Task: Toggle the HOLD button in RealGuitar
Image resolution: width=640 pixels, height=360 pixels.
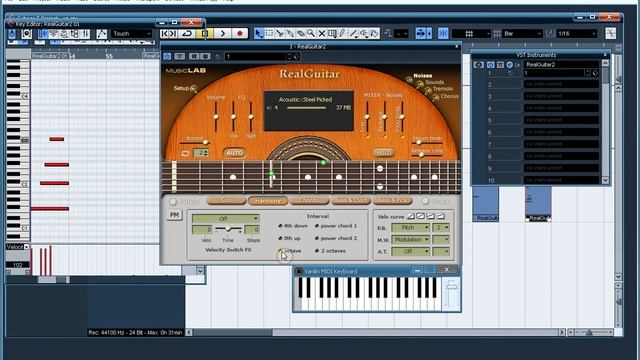Action: pos(383,153)
